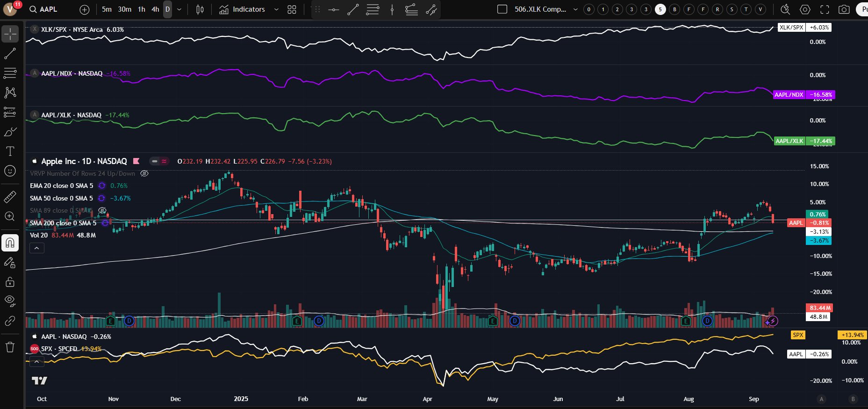The image size is (868, 409).
Task: Take a chart snapshot with camera icon
Action: 844,9
